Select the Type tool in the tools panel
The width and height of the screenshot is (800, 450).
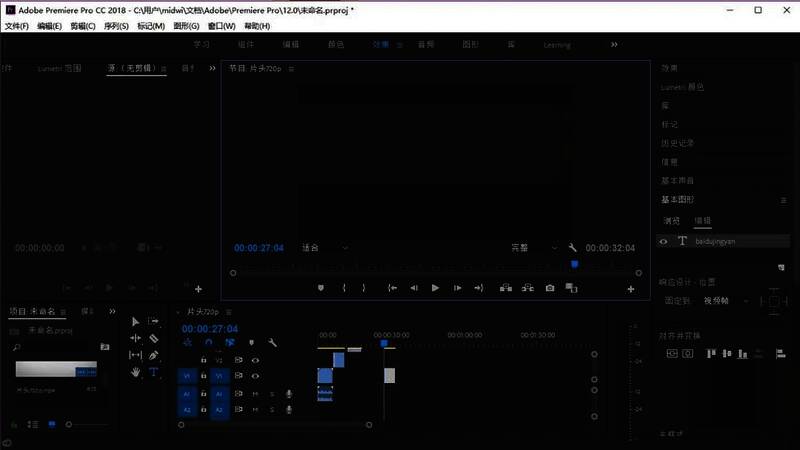click(x=154, y=371)
